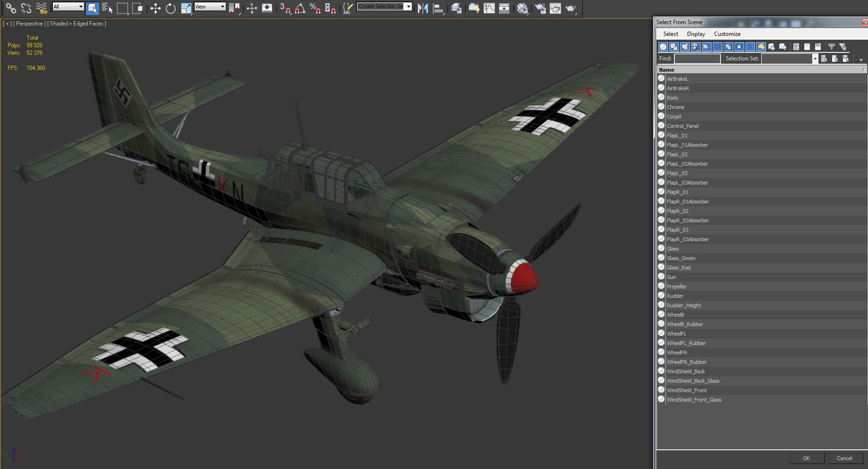Viewport: 868px width, 469px height.
Task: Click the Select None icon in Select From Scene
Action: [807, 47]
